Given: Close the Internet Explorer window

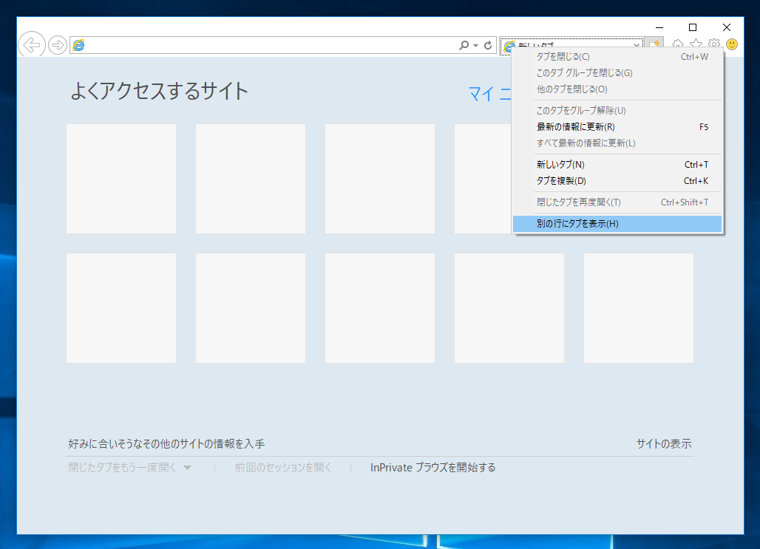Looking at the screenshot, I should 727,28.
